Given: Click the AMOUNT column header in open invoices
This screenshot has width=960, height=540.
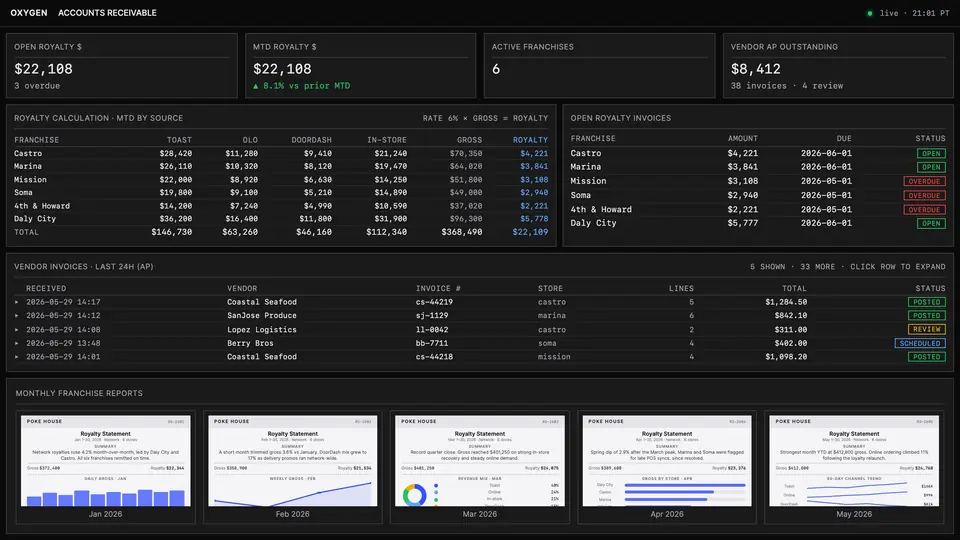Looking at the screenshot, I should (743, 138).
